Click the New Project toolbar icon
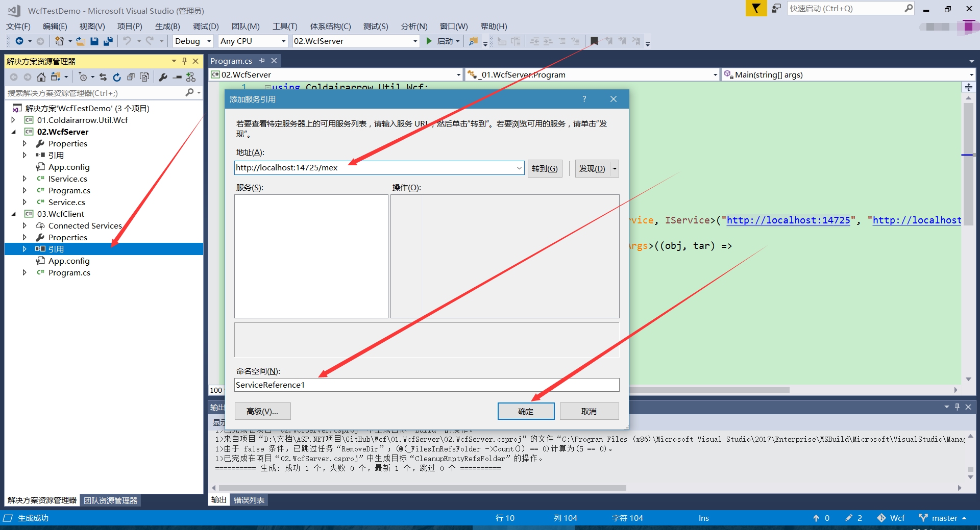Image resolution: width=980 pixels, height=530 pixels. [60, 41]
